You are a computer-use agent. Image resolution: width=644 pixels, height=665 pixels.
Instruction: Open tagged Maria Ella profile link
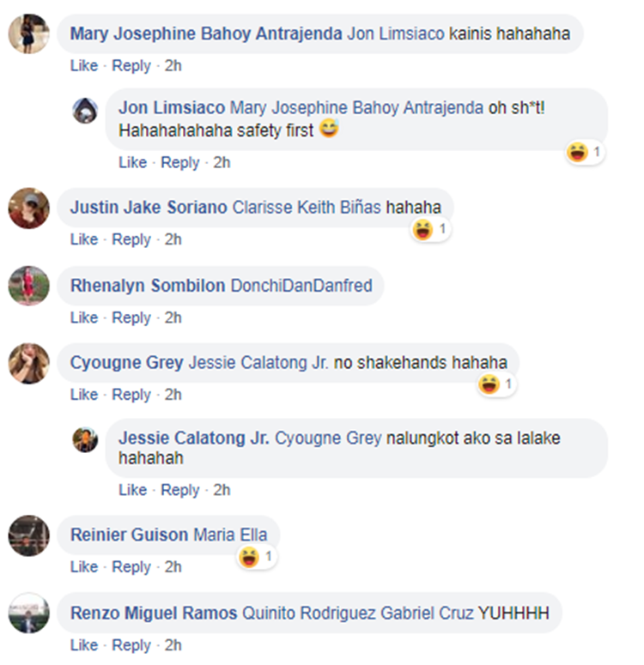coord(230,535)
